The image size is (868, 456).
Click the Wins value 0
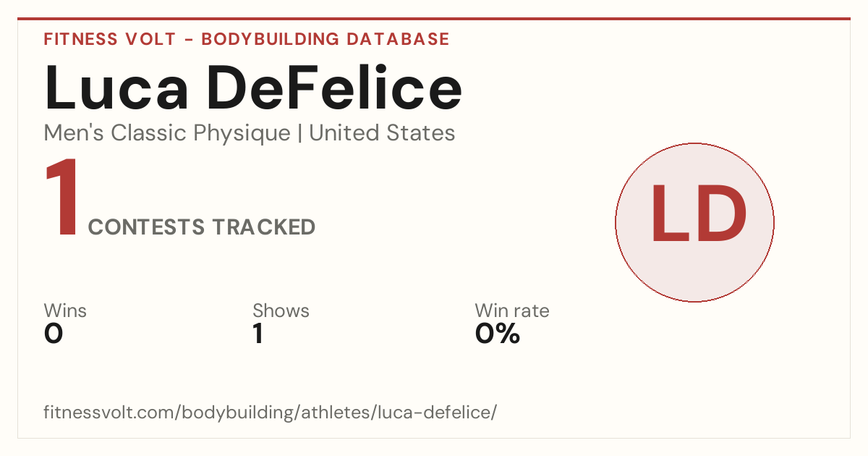tap(54, 334)
